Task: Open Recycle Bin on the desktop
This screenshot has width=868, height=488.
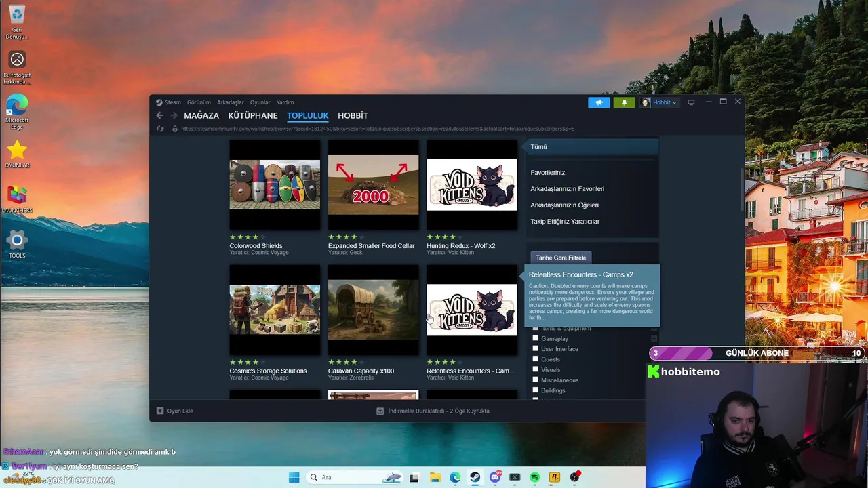Action: tap(17, 22)
